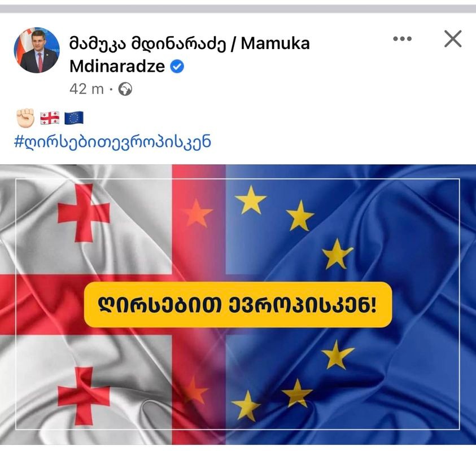Open the three-dot post options menu

(x=403, y=38)
